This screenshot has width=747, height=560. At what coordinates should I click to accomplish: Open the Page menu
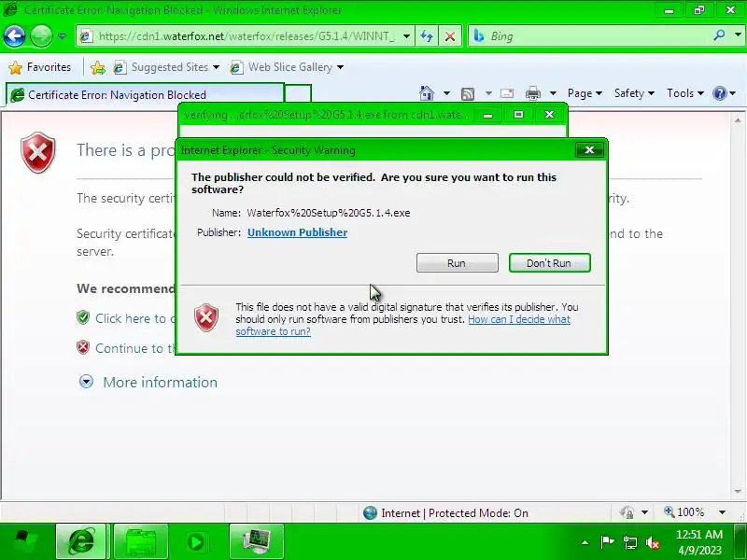point(585,93)
